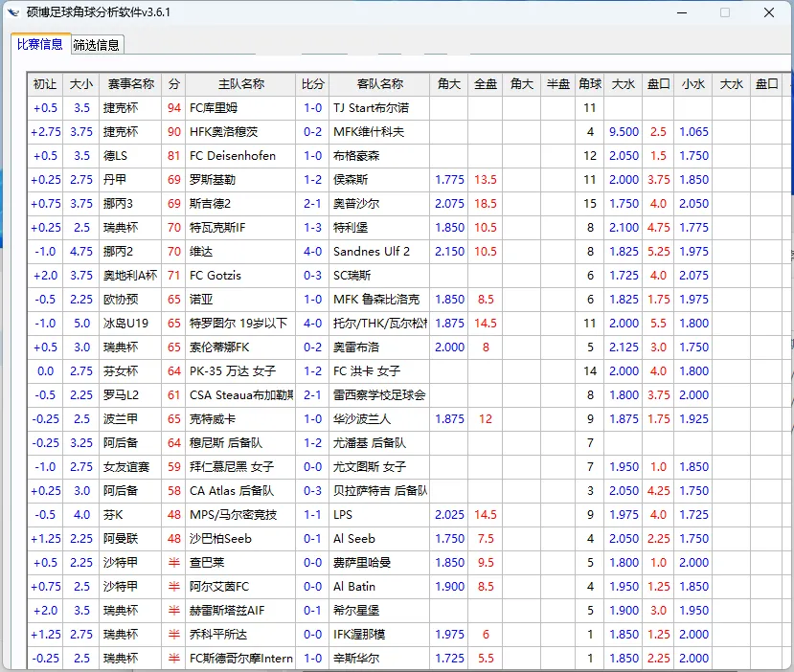The height and width of the screenshot is (672, 794).
Task: Switch to the 筛选信息 tab
Action: point(95,43)
